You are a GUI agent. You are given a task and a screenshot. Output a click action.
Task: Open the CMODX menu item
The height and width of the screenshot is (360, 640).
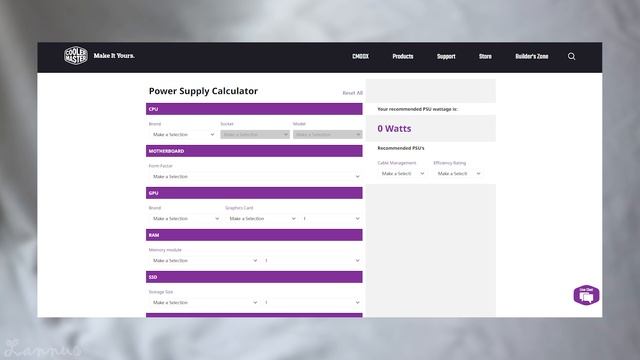(x=360, y=56)
